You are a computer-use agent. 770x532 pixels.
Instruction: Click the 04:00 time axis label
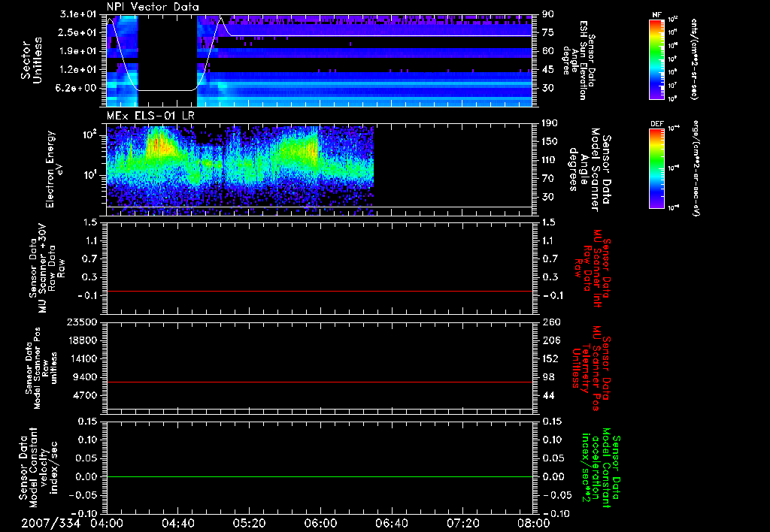click(107, 523)
